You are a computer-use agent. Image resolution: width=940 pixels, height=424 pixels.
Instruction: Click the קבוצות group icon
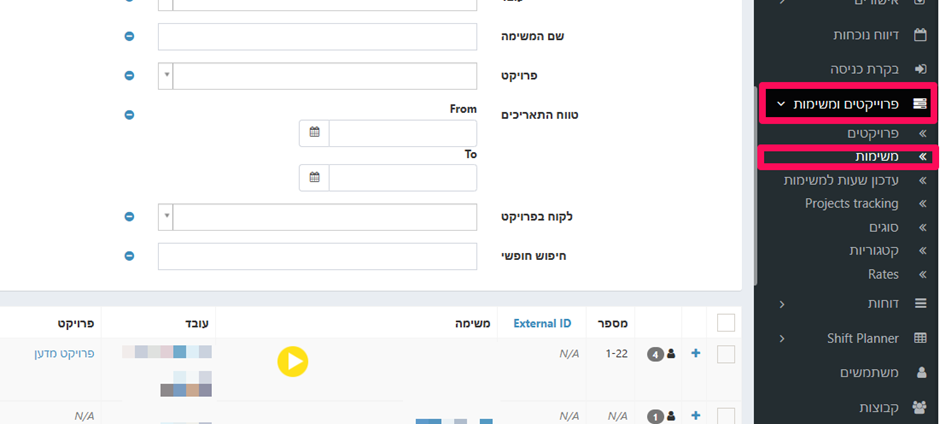click(919, 407)
